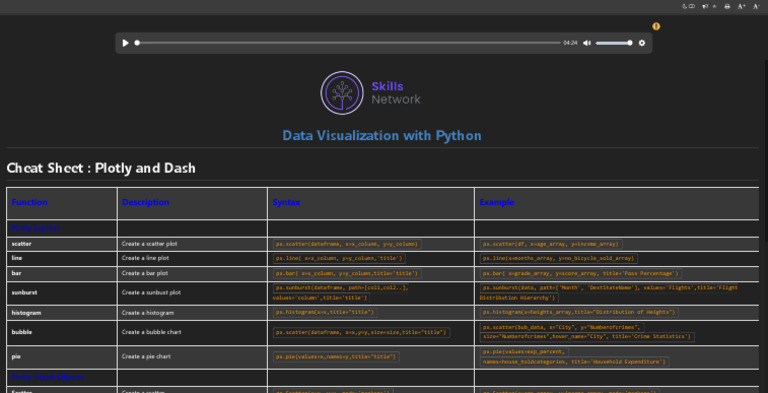Click the 'Data Visualization with Python' title
Image resolution: width=768 pixels, height=393 pixels.
(382, 136)
